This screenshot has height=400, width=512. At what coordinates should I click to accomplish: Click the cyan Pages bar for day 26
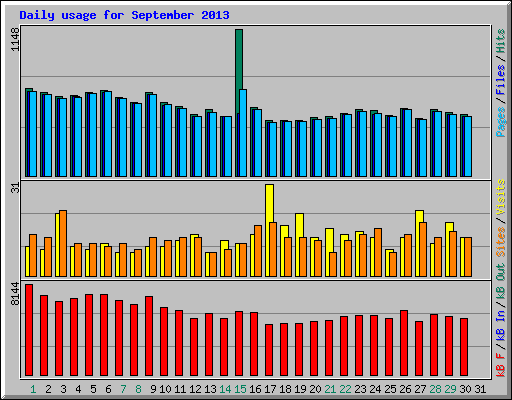pos(408,143)
